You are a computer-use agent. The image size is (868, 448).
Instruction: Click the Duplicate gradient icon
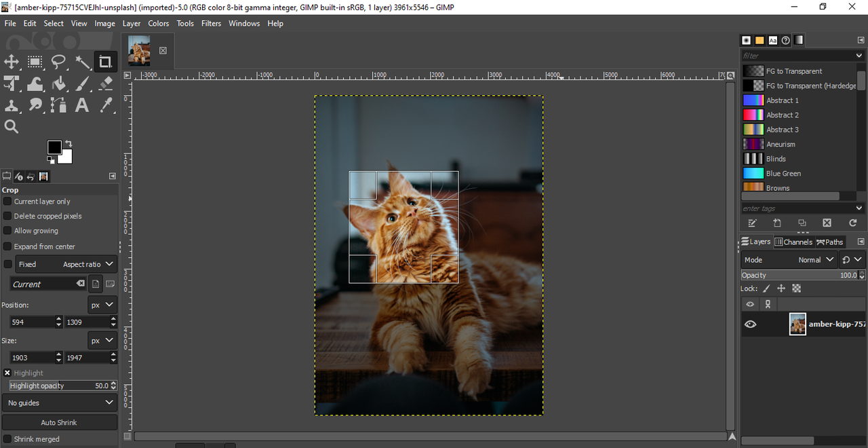tap(802, 223)
